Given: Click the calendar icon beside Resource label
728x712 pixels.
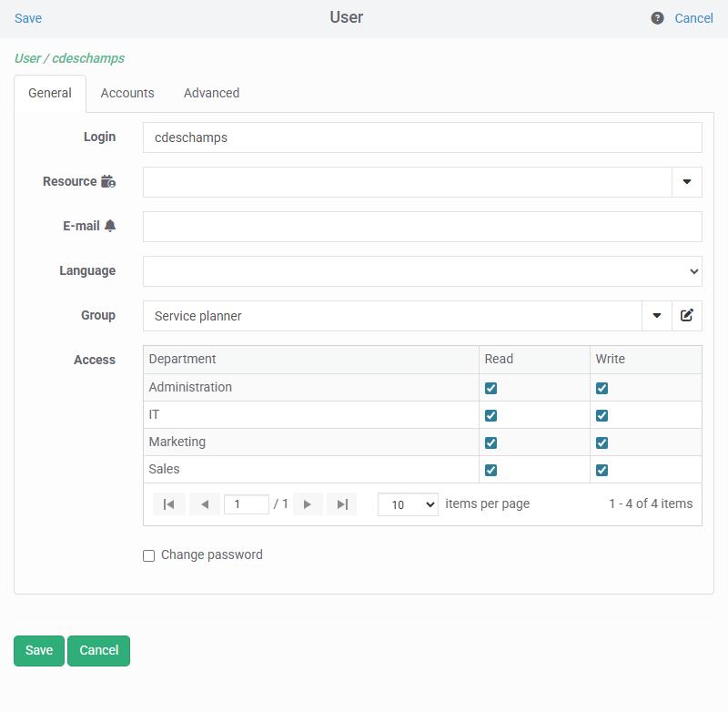Looking at the screenshot, I should [x=108, y=181].
